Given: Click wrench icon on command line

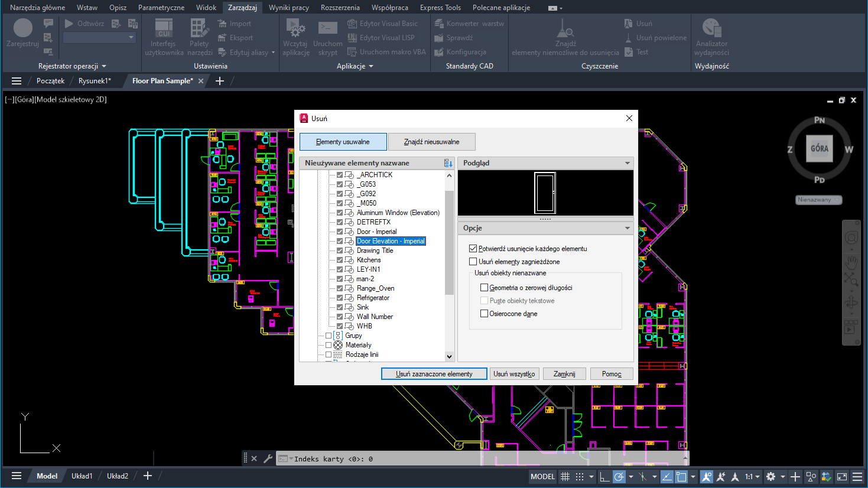Looking at the screenshot, I should coord(268,458).
